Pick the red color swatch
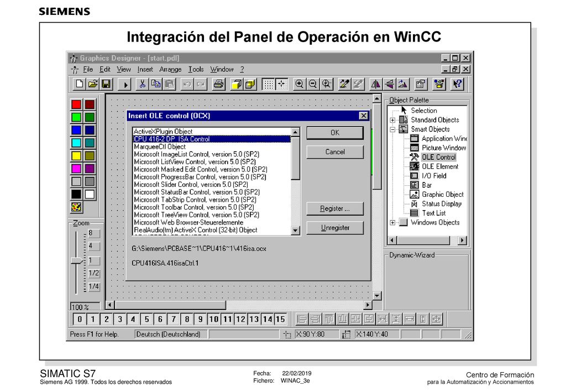 (x=76, y=104)
